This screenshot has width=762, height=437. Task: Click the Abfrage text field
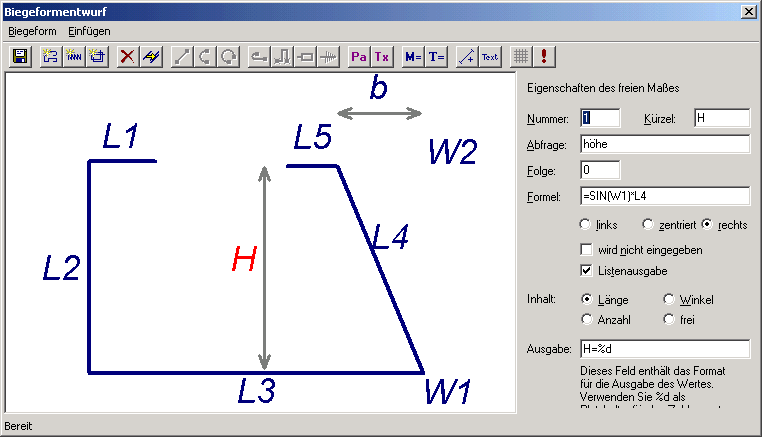664,144
